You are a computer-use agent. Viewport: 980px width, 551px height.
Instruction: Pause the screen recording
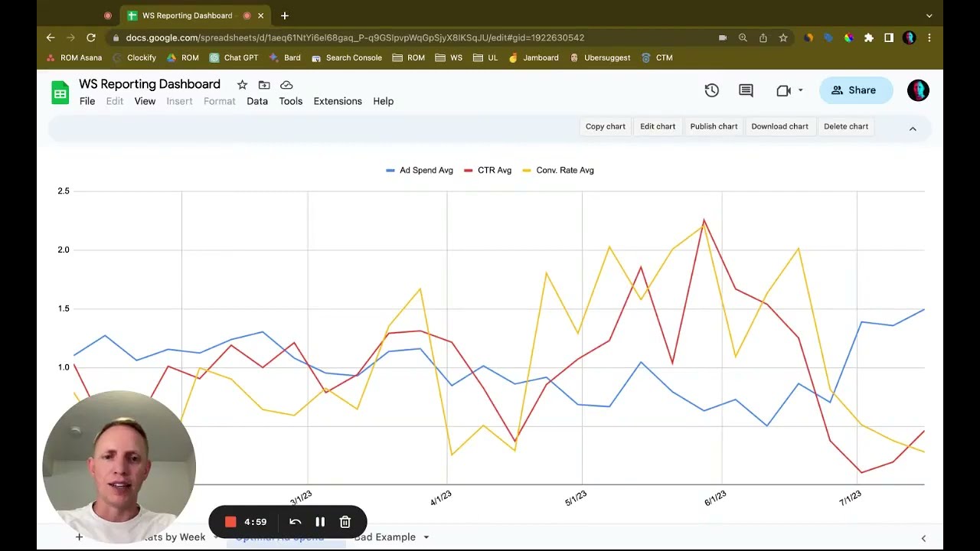coord(320,522)
